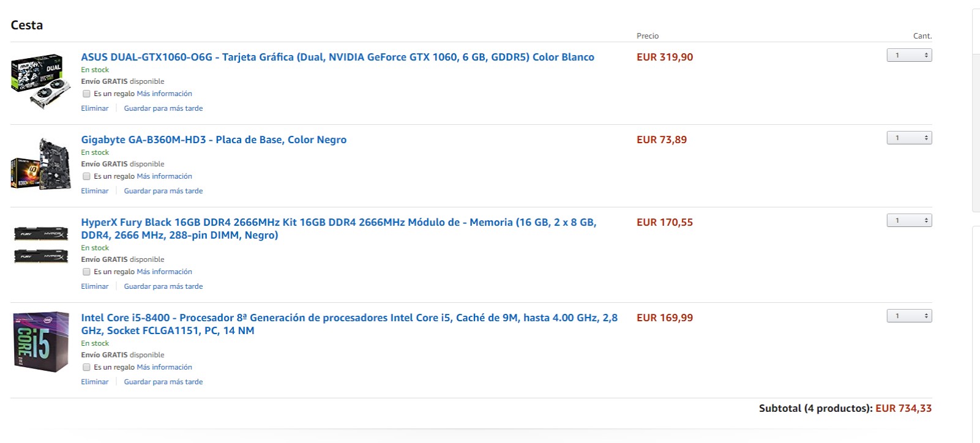Change quantity of the HyperX Fury memory kit
Viewport: 980px width, 443px height.
909,221
